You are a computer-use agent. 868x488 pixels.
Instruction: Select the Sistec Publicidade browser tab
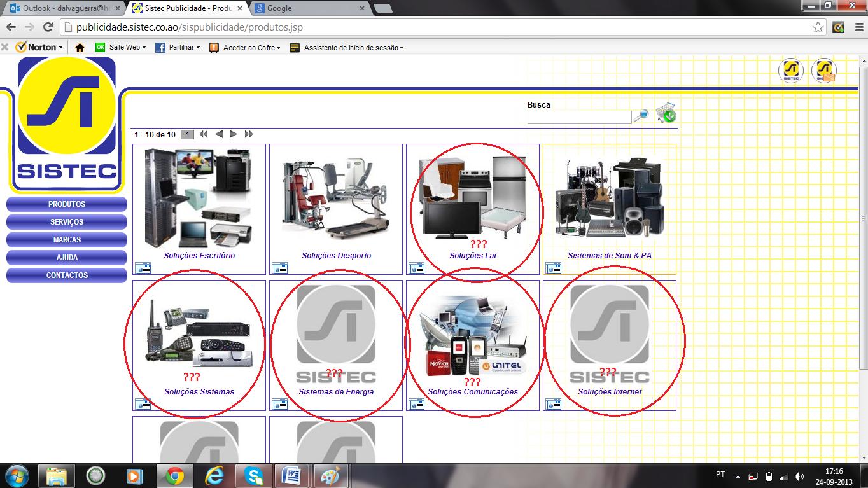(x=187, y=8)
